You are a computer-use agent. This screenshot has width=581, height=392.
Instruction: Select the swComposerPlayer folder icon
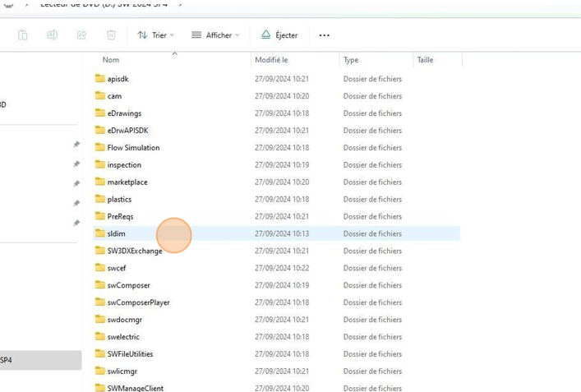click(99, 302)
